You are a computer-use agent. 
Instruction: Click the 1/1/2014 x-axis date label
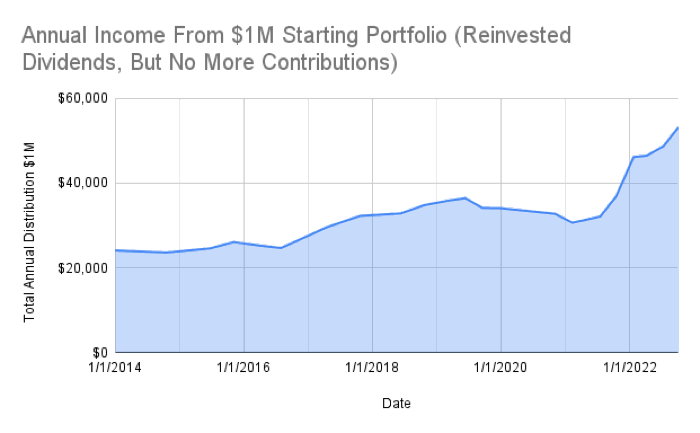[115, 368]
